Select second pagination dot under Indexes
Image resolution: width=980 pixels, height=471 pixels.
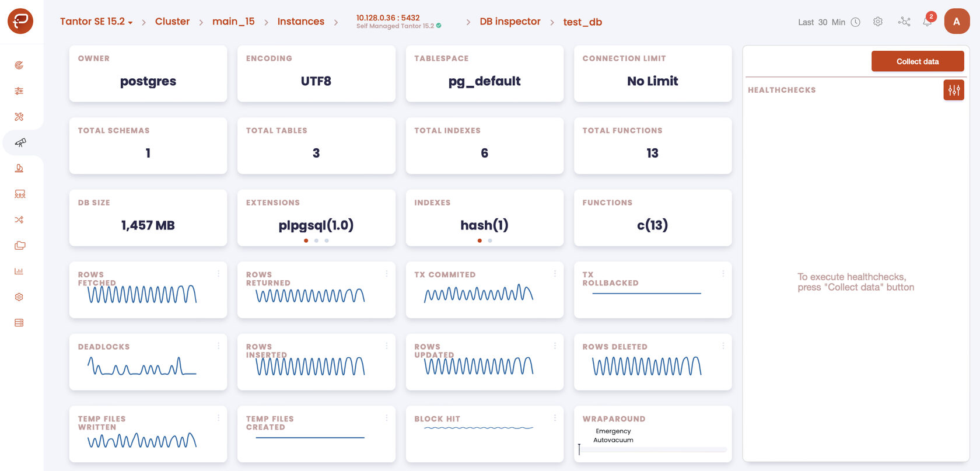490,240
